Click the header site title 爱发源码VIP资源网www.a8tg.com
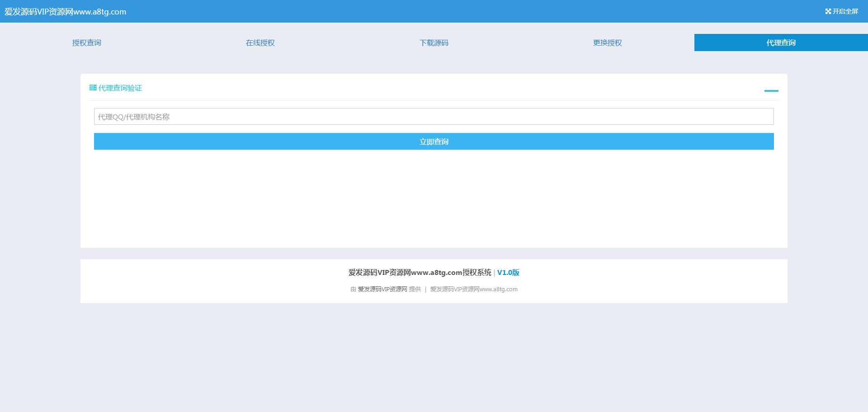Image resolution: width=868 pixels, height=412 pixels. pyautogui.click(x=66, y=12)
